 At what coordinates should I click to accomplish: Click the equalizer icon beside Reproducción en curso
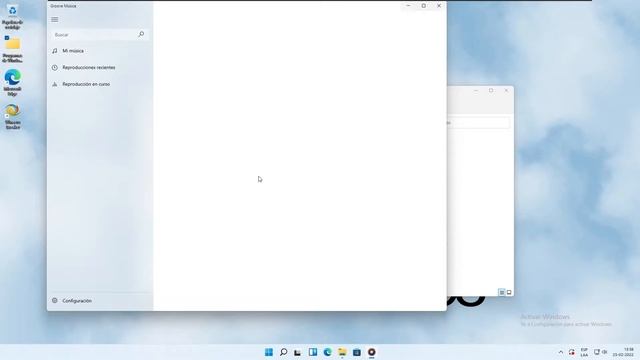tap(55, 84)
